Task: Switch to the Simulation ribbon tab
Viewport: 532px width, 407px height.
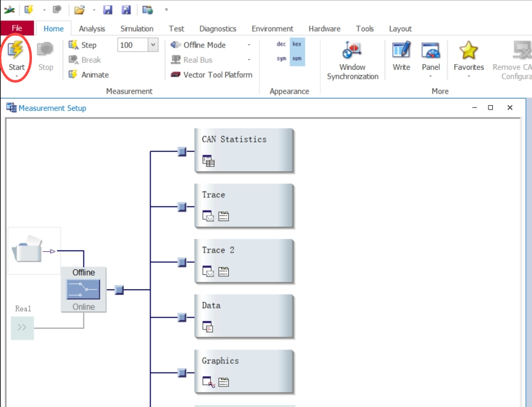Action: click(x=137, y=29)
